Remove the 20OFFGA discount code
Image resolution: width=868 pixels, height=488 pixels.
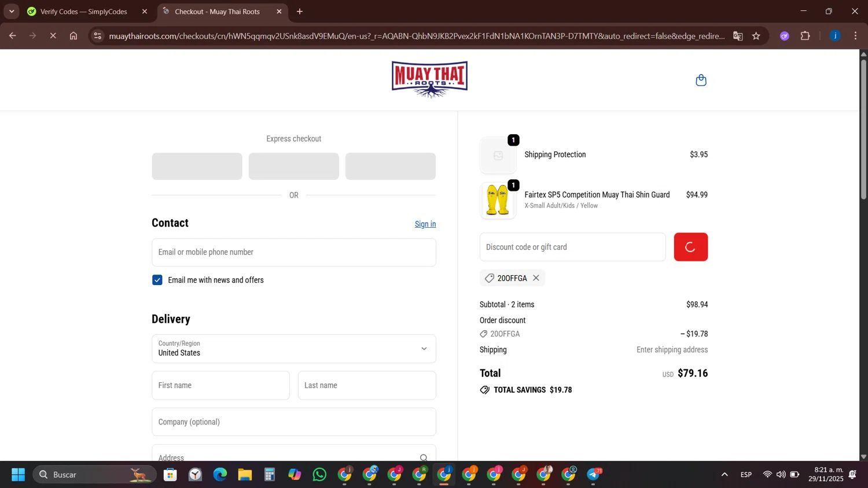pos(536,278)
